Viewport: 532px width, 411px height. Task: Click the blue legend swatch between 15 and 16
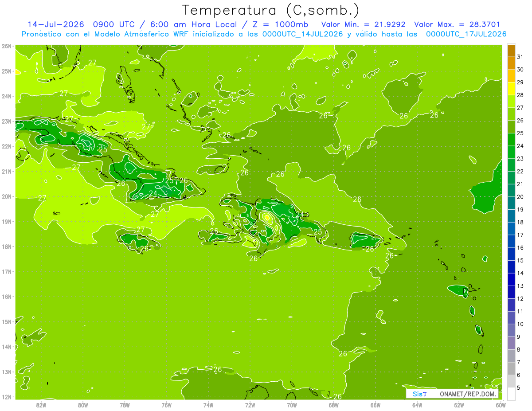click(511, 254)
